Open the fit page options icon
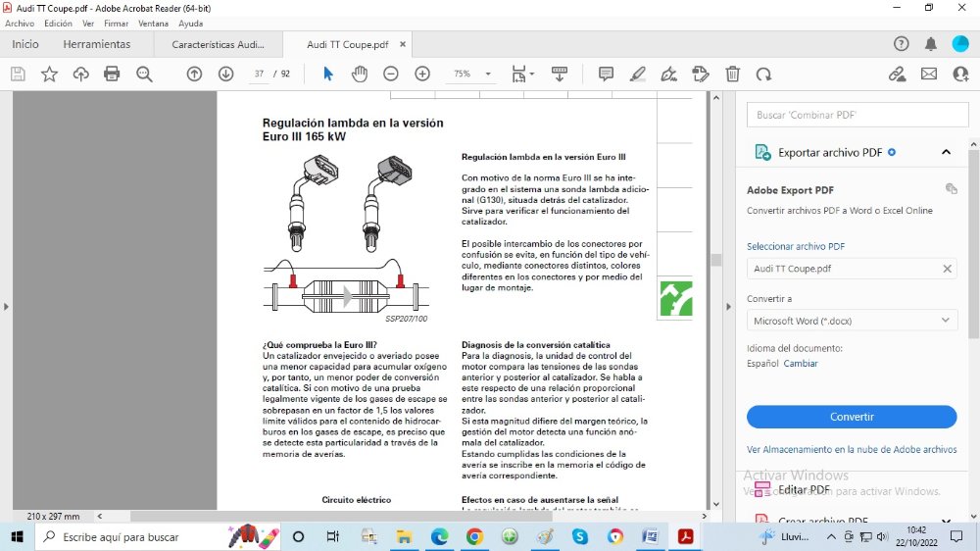 [522, 74]
